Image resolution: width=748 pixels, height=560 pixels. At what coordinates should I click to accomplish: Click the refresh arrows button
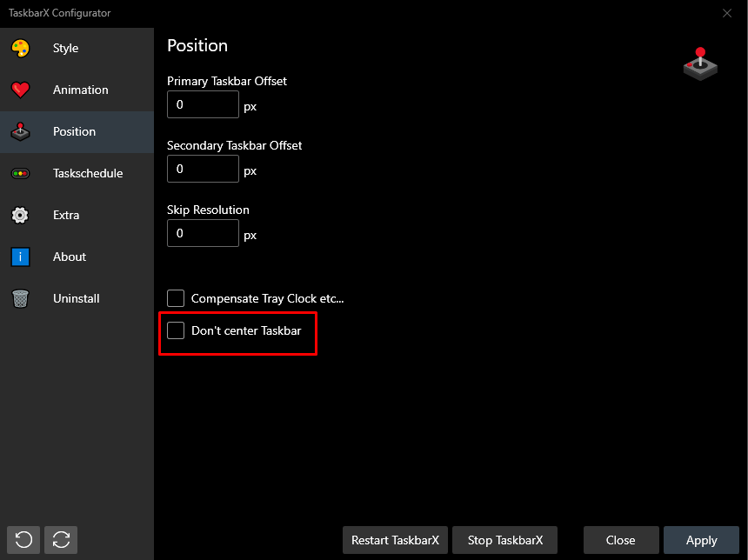(x=61, y=540)
